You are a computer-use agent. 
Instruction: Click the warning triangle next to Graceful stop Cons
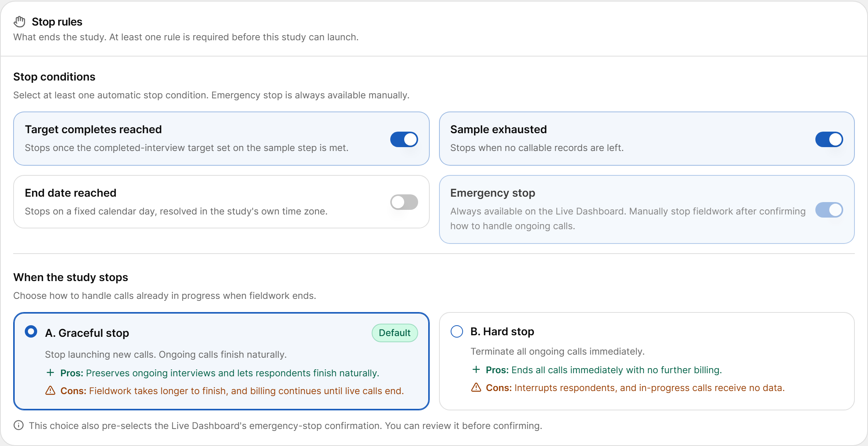click(x=50, y=391)
